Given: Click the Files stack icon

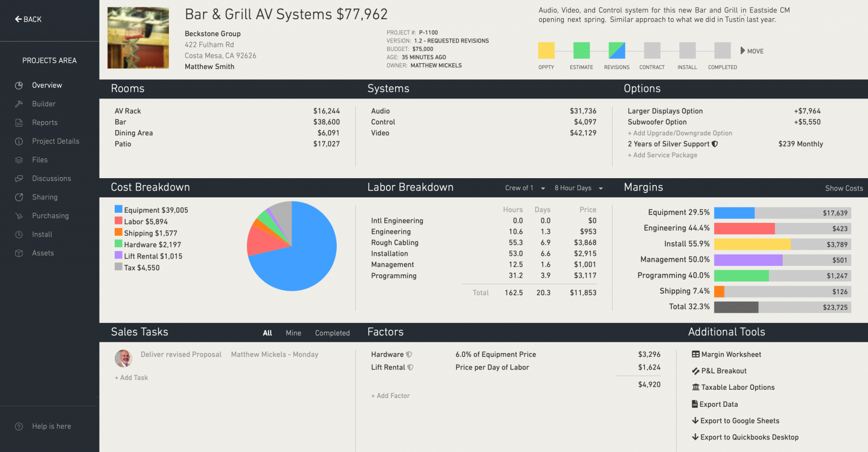Looking at the screenshot, I should point(19,160).
